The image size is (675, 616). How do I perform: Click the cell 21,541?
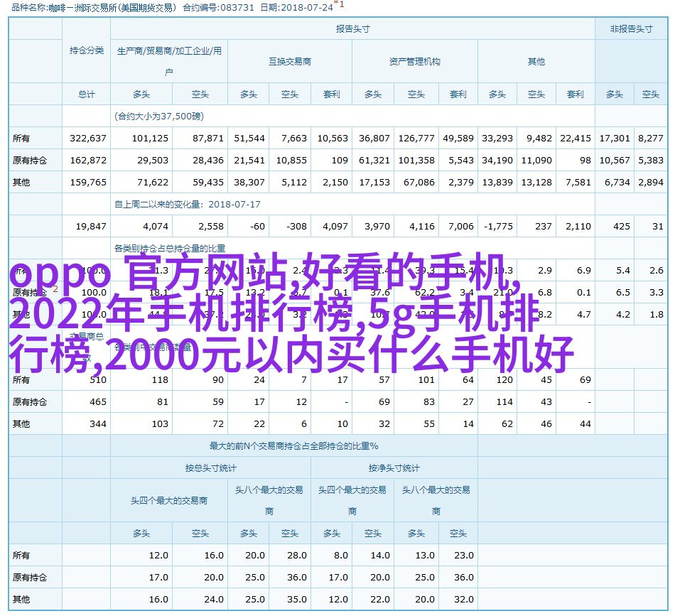(249, 160)
